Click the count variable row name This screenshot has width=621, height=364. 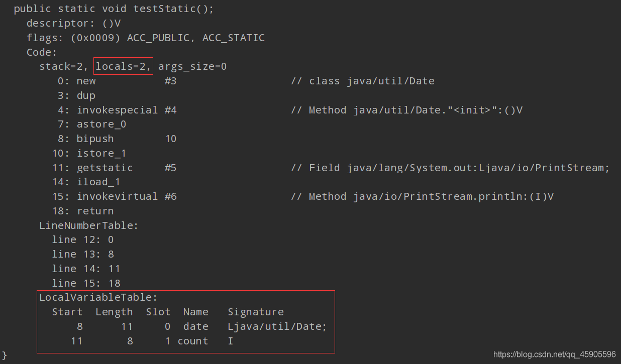click(x=192, y=341)
